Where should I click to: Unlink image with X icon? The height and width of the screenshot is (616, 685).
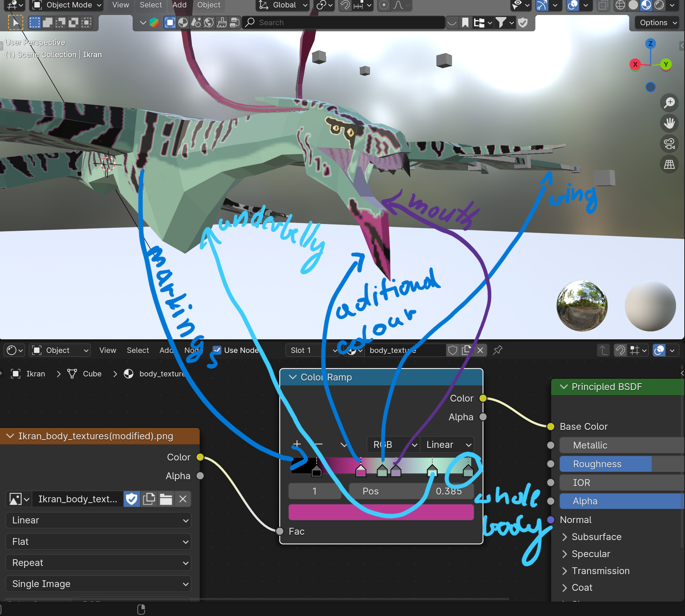[x=183, y=499]
